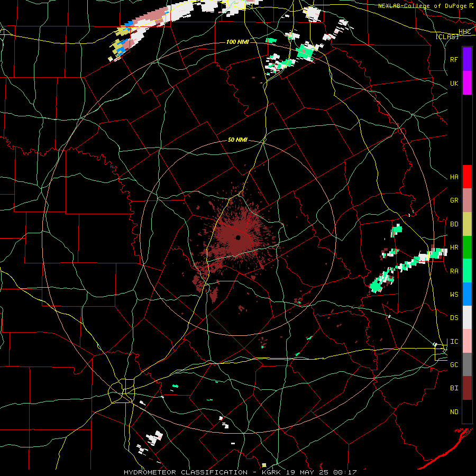Click the RA legend label
The height and width of the screenshot is (476, 476).
[x=454, y=271]
